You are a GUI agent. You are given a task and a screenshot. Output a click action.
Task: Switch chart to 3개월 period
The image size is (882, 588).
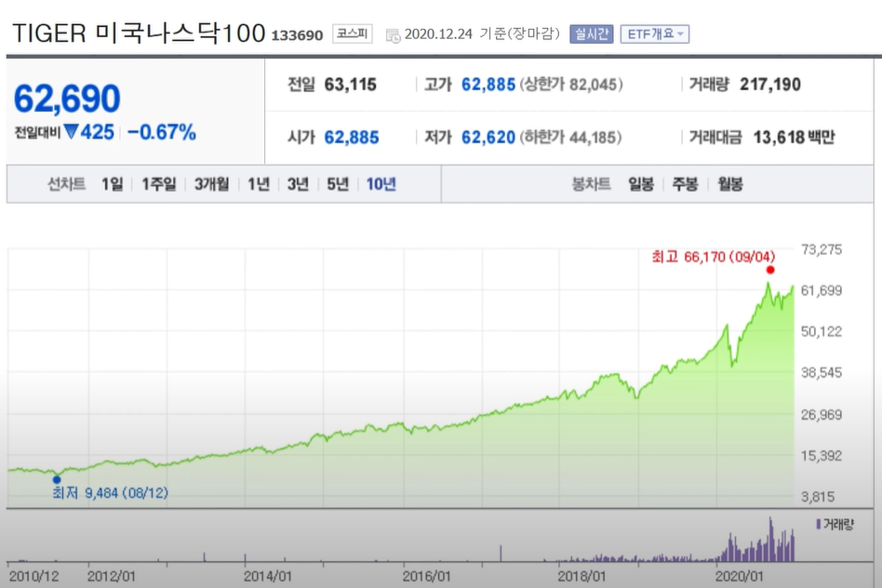[x=211, y=184]
